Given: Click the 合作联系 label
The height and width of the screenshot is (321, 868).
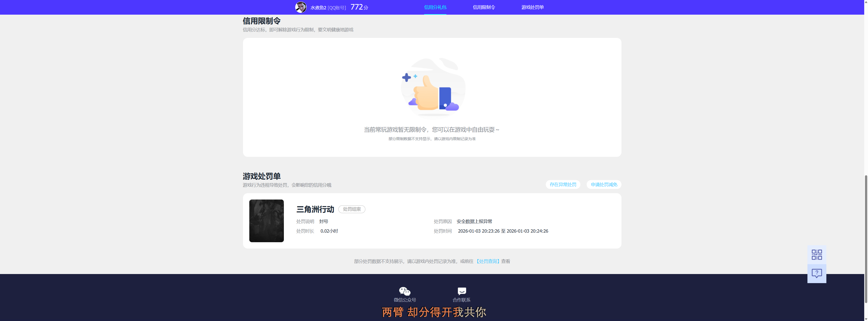Looking at the screenshot, I should pyautogui.click(x=462, y=300).
